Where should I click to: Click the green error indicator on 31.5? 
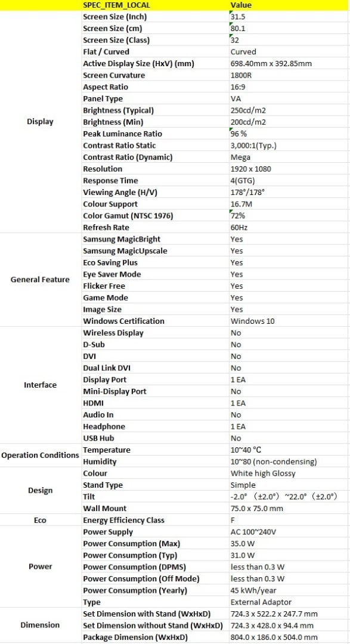pyautogui.click(x=231, y=13)
